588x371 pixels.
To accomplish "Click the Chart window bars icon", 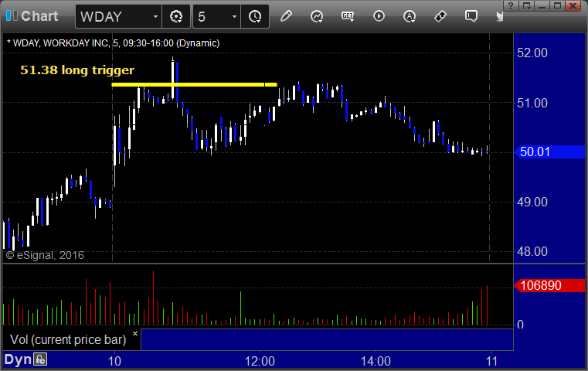I will (x=12, y=15).
